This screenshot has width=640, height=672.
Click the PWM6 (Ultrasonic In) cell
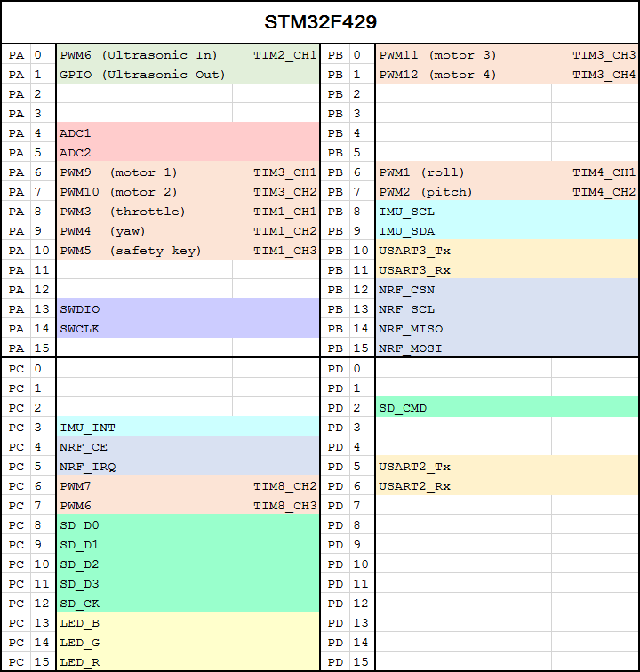tap(145, 55)
